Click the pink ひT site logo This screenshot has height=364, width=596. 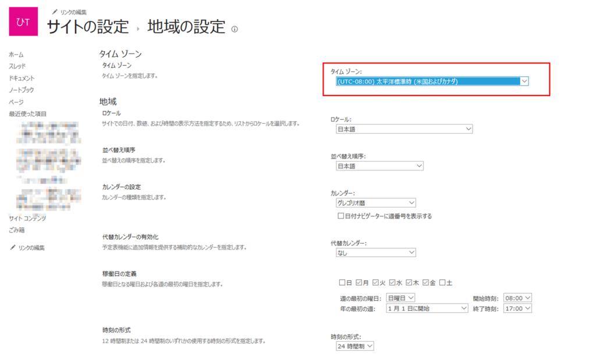[x=23, y=22]
